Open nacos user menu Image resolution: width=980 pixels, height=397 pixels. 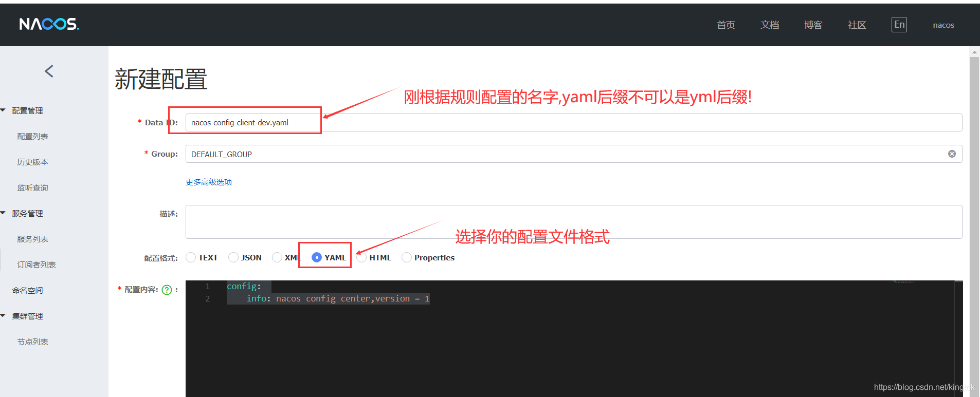(943, 25)
